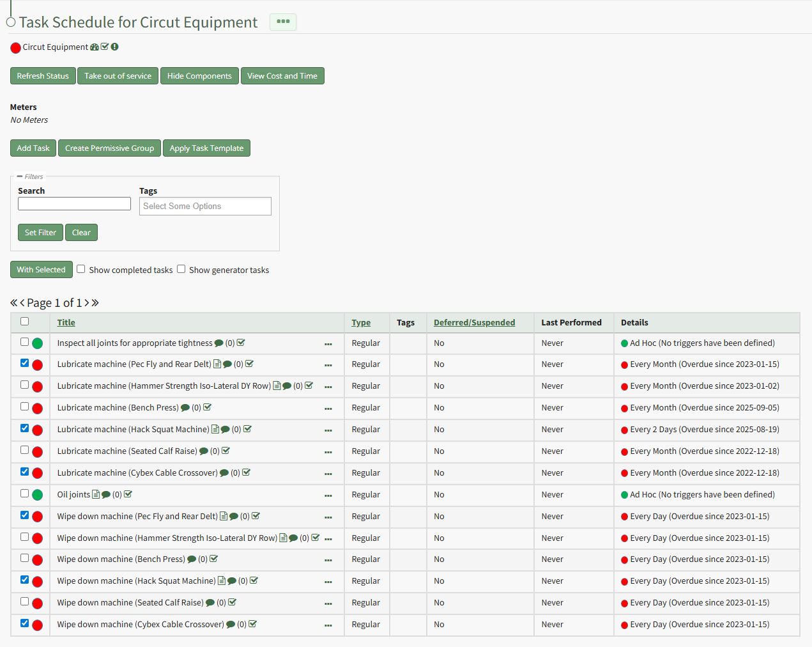Click the dashboard icon next to Circut Equipment
The width and height of the screenshot is (812, 647).
pos(95,47)
